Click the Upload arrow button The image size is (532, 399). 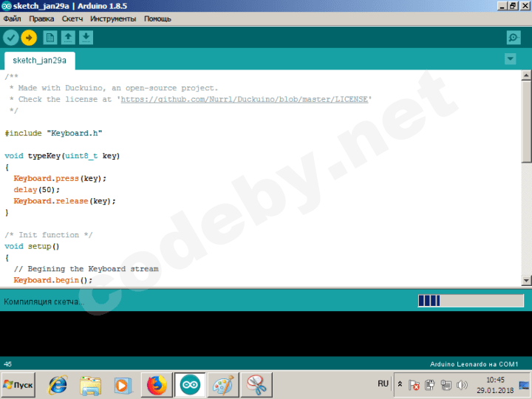tap(29, 38)
